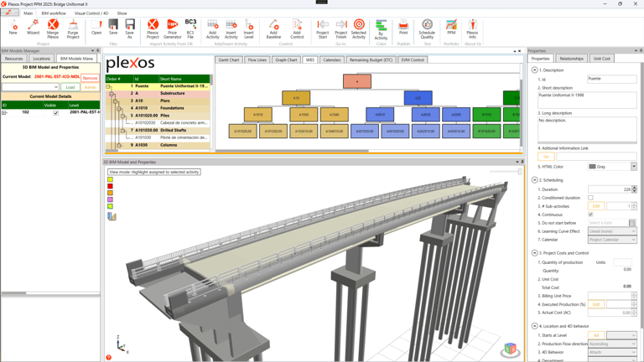Switch to the Locations tab
This screenshot has height=362, width=644.
click(x=41, y=59)
